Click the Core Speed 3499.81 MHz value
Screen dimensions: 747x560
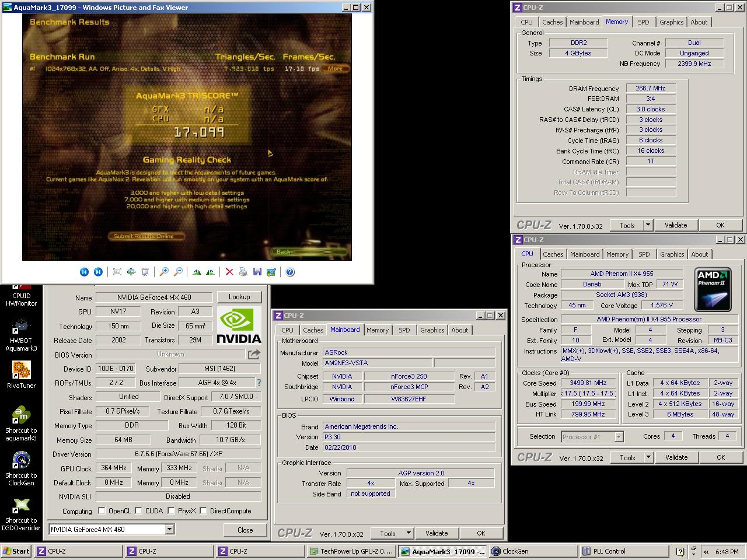[588, 383]
